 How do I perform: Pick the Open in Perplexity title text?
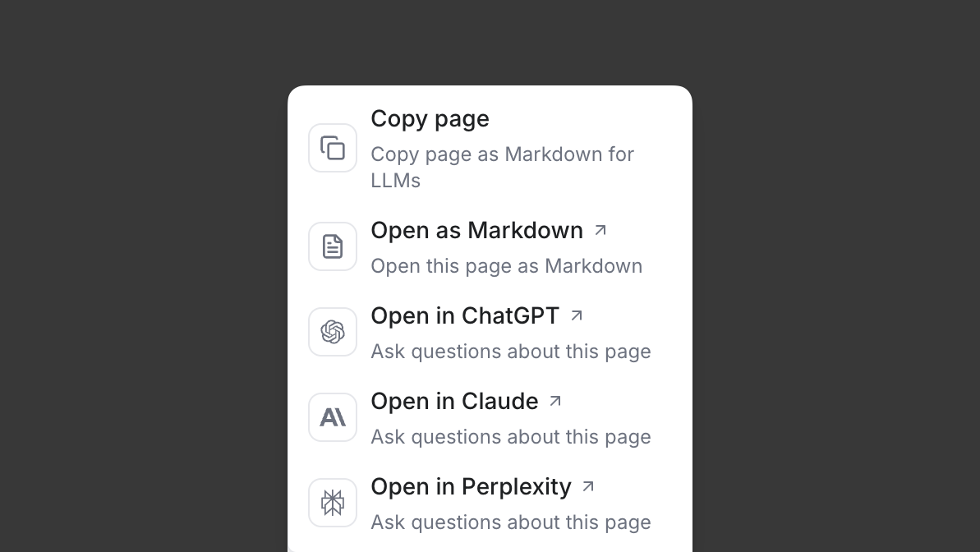tap(471, 487)
